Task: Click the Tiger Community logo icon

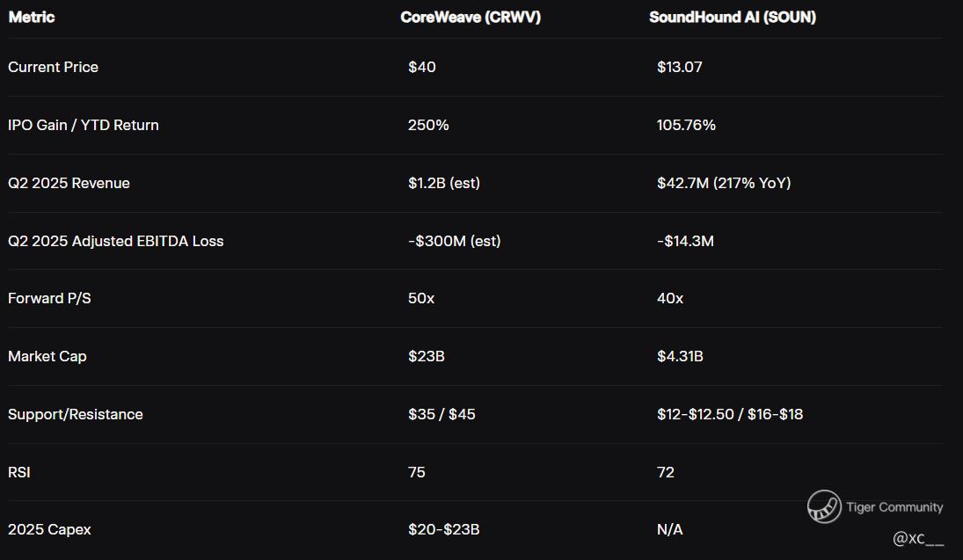Action: point(824,506)
